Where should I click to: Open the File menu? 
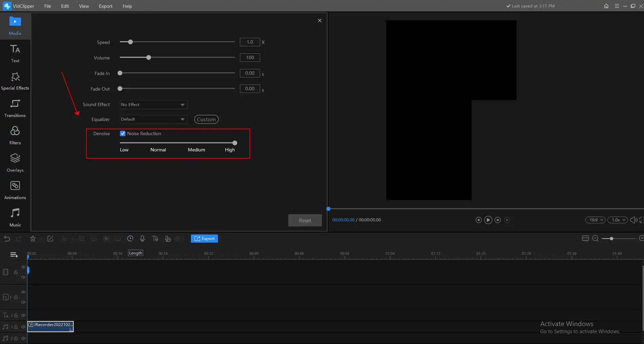pyautogui.click(x=47, y=6)
